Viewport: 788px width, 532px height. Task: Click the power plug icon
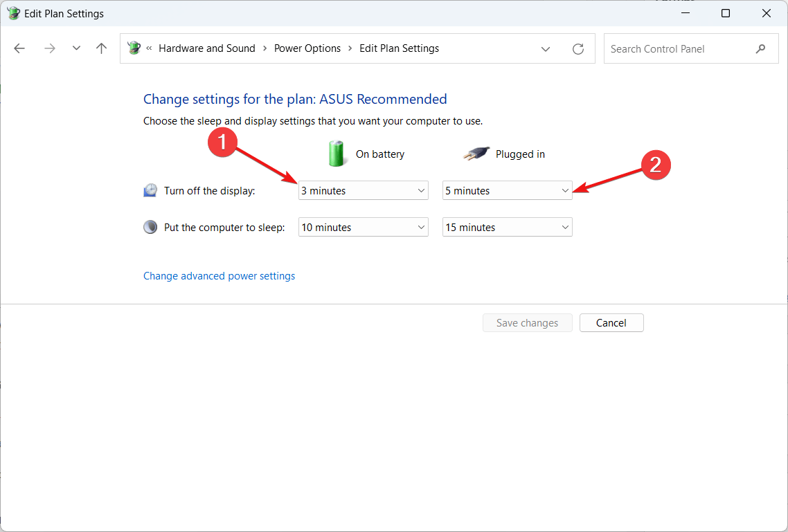(476, 154)
